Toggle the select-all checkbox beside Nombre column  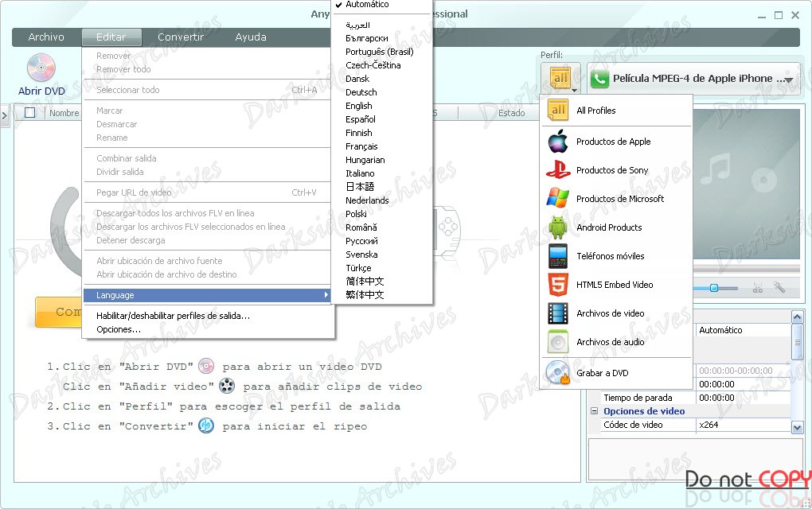30,112
